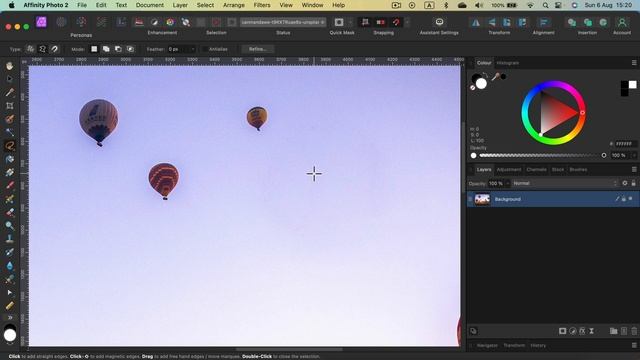
Task: Apply Auto Colours enhancement
Action: [x=170, y=22]
